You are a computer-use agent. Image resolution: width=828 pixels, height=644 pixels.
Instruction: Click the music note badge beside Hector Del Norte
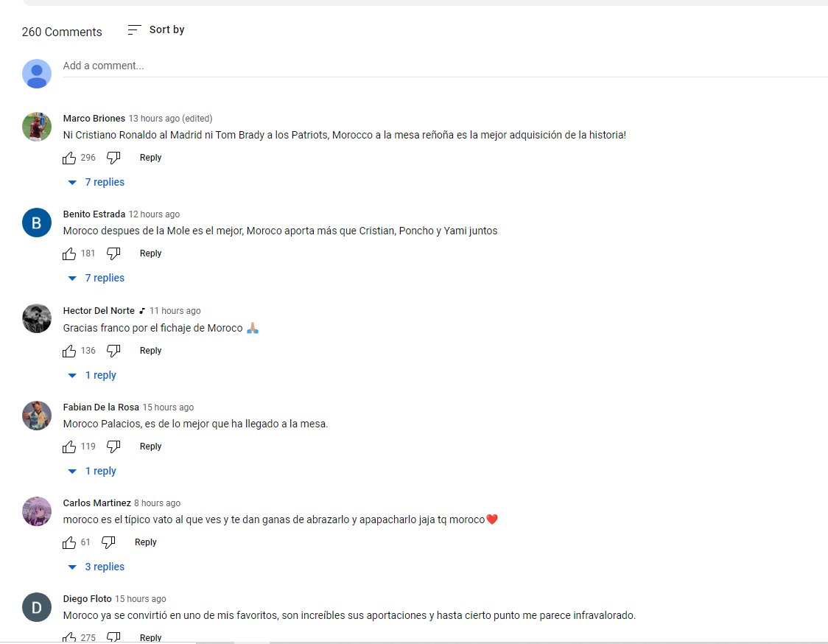tap(142, 311)
